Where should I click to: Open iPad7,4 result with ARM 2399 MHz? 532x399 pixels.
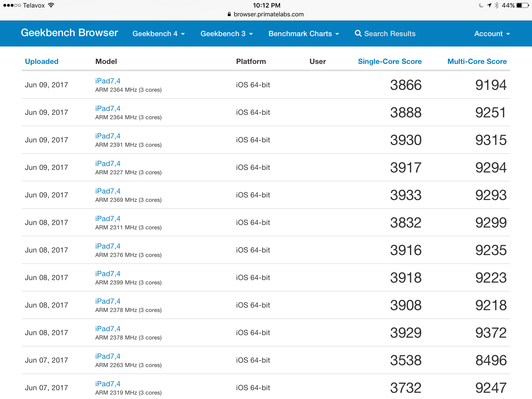click(108, 274)
